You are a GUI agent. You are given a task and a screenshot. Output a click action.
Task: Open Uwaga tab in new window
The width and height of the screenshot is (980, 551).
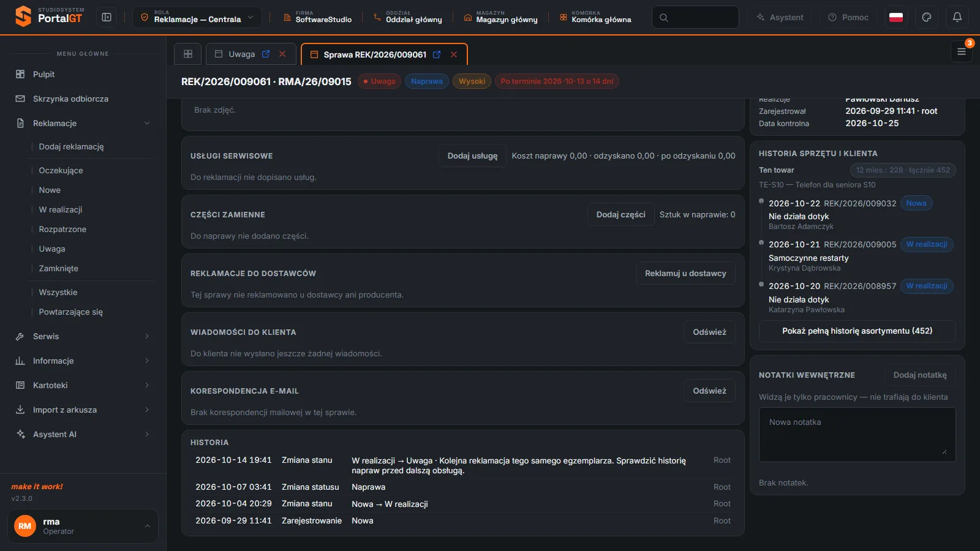click(x=266, y=54)
